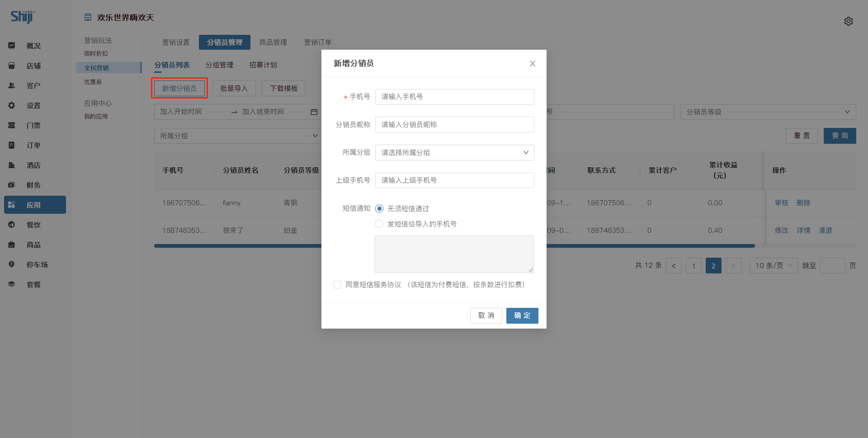The width and height of the screenshot is (868, 438).
Task: Click current page 2 button
Action: pyautogui.click(x=713, y=266)
